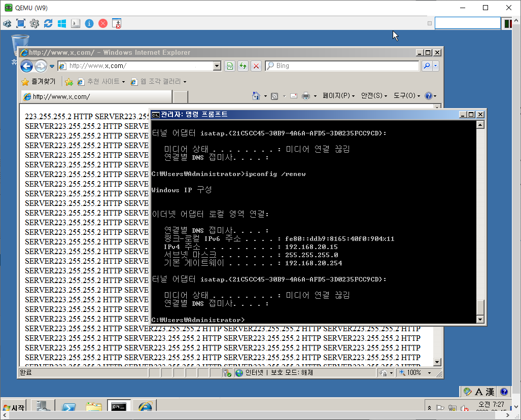
Task: Click the RSS feeds icon
Action: coord(274,96)
